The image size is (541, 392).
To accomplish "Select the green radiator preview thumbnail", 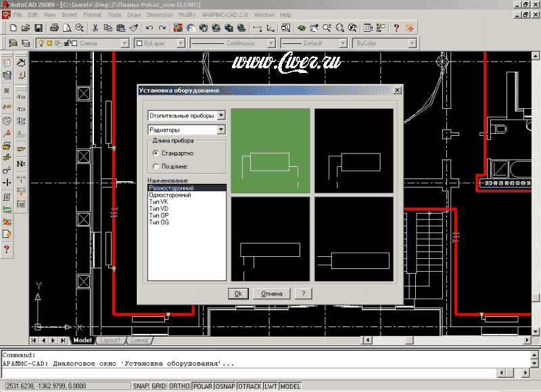I will tap(270, 151).
